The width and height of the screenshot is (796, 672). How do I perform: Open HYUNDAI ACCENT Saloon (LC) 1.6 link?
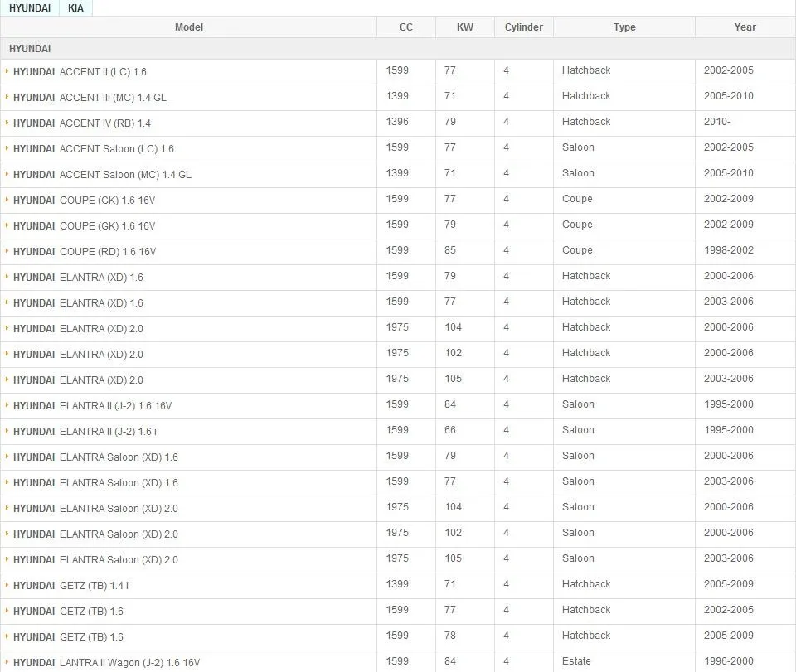pos(94,149)
